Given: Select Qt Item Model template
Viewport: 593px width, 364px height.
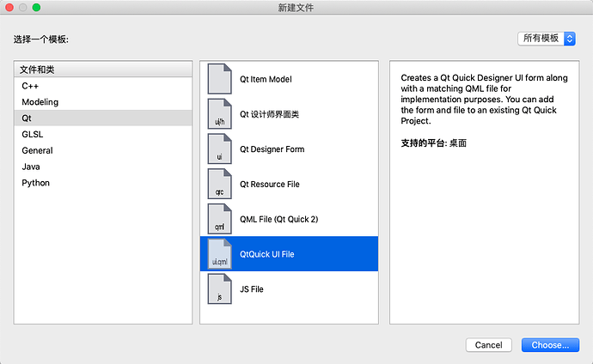Looking at the screenshot, I should click(x=289, y=79).
